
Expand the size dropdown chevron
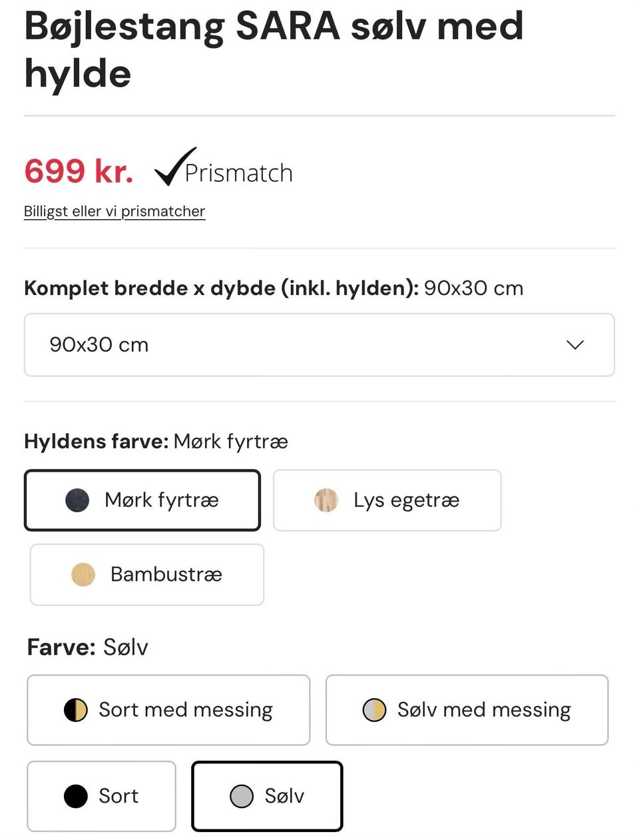pyautogui.click(x=574, y=345)
